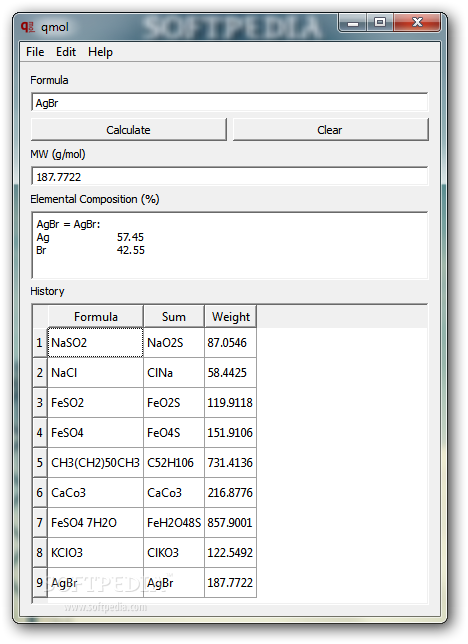Select the ClNa sum cell

click(x=174, y=373)
